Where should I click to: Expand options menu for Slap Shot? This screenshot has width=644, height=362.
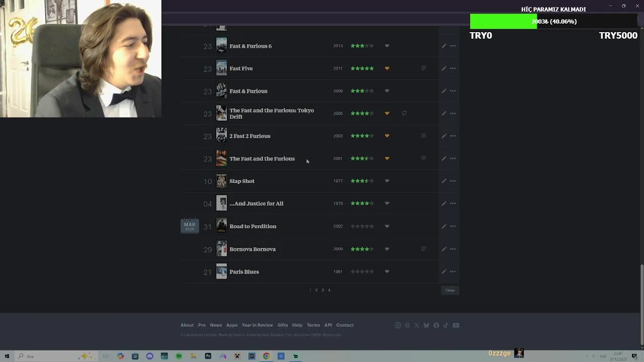pyautogui.click(x=453, y=181)
